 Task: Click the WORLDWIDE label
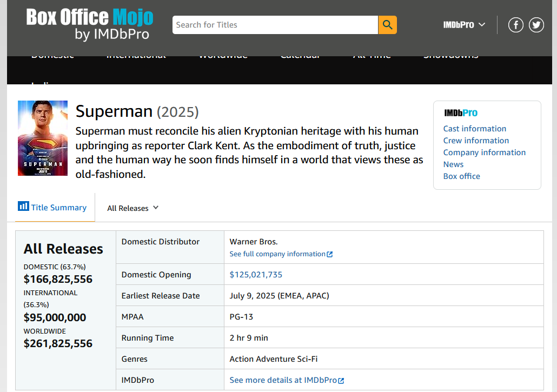(45, 331)
